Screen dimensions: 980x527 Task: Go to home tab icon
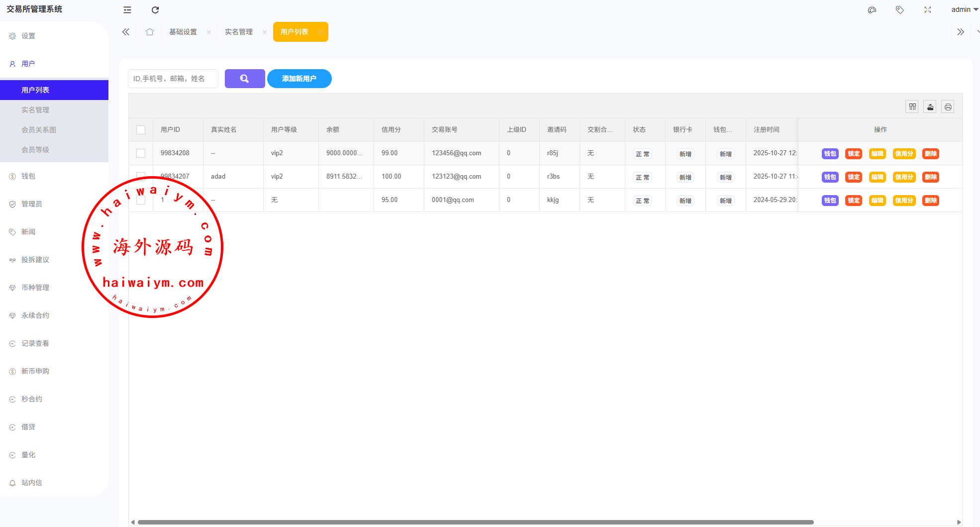tap(150, 32)
